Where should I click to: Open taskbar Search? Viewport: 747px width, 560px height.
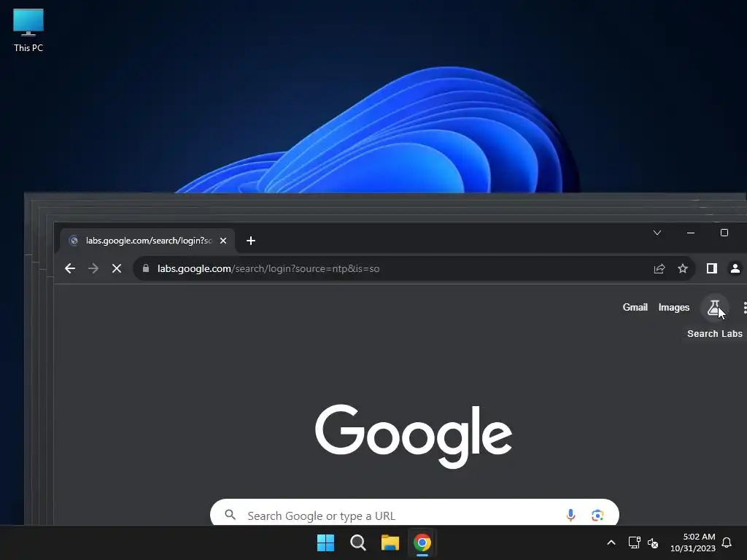click(x=358, y=542)
